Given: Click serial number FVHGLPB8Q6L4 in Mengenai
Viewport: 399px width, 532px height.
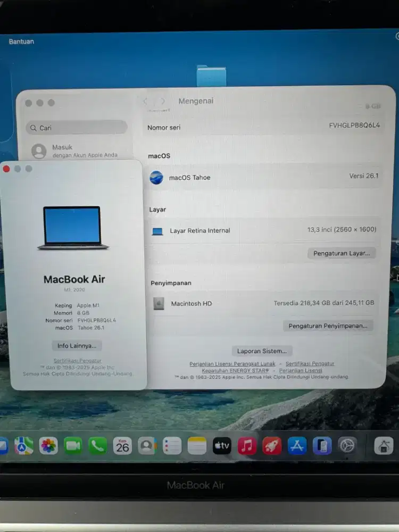Looking at the screenshot, I should (354, 126).
